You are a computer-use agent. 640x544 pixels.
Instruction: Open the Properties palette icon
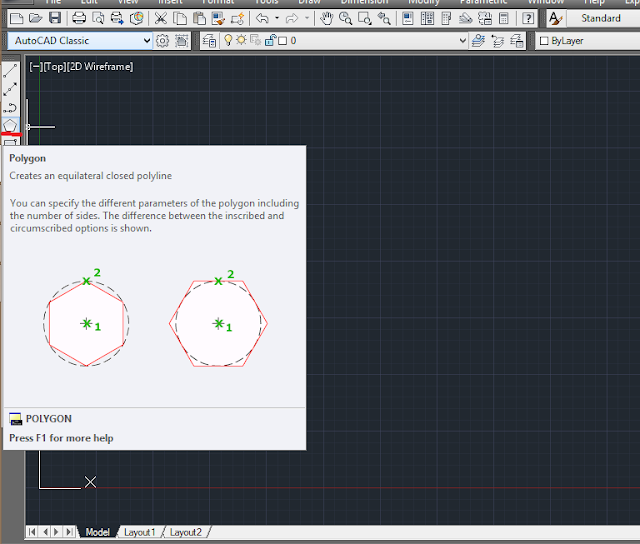pos(407,18)
